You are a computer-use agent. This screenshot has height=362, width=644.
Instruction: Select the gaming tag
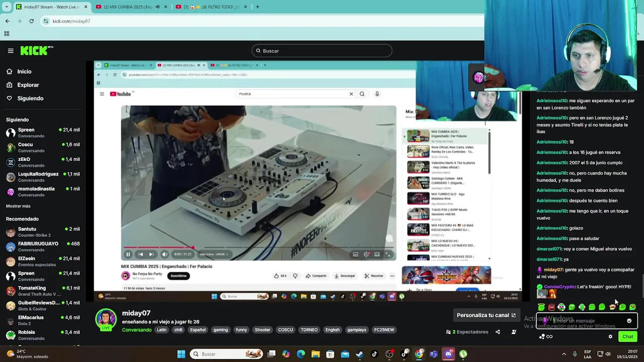pyautogui.click(x=220, y=330)
